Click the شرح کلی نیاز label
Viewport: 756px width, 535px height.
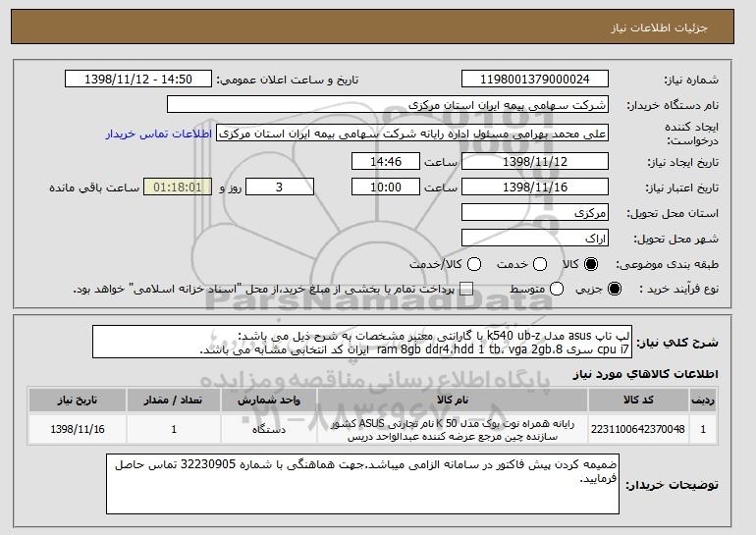click(677, 343)
